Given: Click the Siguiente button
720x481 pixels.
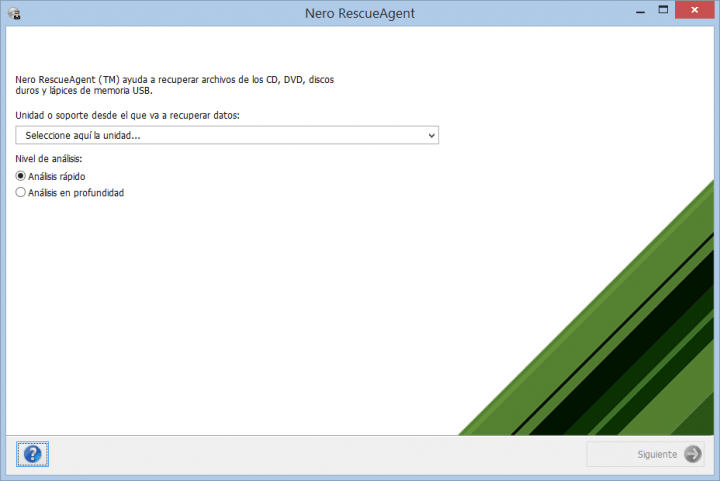Looking at the screenshot, I should pos(645,454).
